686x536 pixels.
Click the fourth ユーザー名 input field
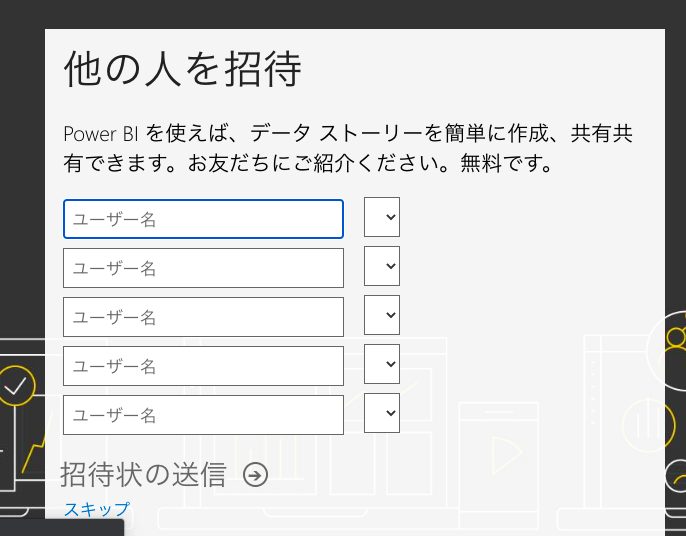point(203,366)
